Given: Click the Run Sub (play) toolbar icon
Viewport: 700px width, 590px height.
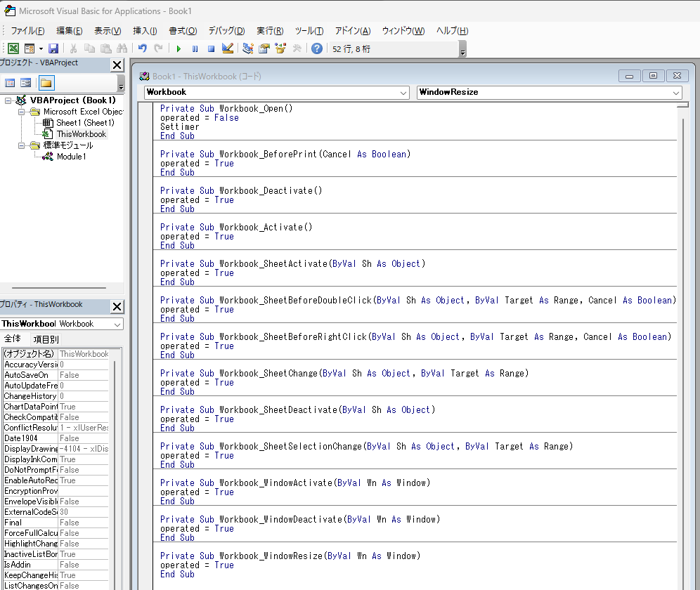Looking at the screenshot, I should [x=179, y=48].
